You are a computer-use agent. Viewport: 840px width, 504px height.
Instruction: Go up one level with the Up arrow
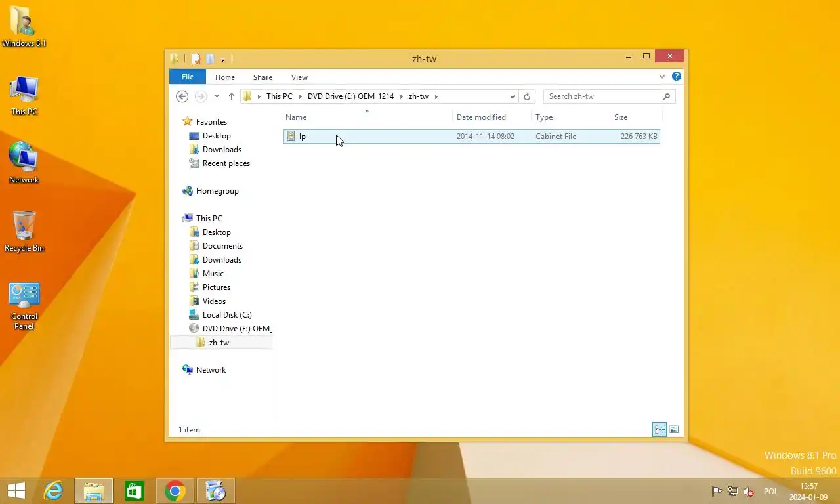tap(231, 96)
